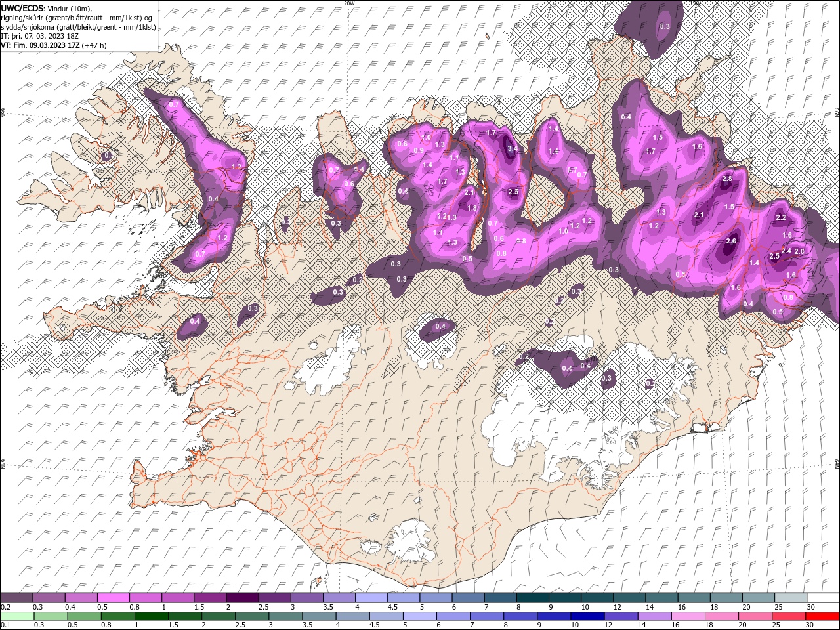Image resolution: width=840 pixels, height=630 pixels.
Task: Click the 66N latitude label on right edge
Action: pyautogui.click(x=837, y=113)
